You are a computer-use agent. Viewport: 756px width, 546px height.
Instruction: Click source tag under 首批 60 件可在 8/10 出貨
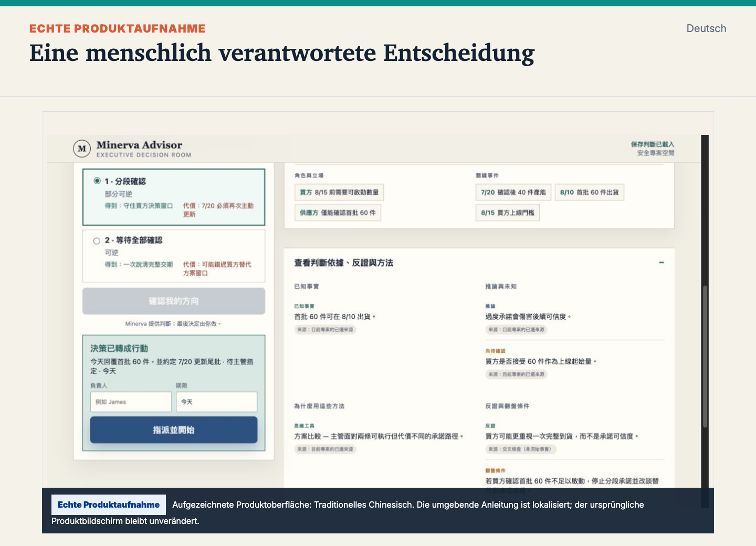coord(325,330)
